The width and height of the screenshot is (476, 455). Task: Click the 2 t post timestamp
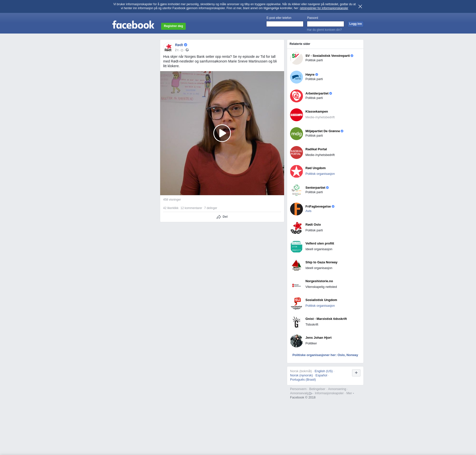pos(177,50)
